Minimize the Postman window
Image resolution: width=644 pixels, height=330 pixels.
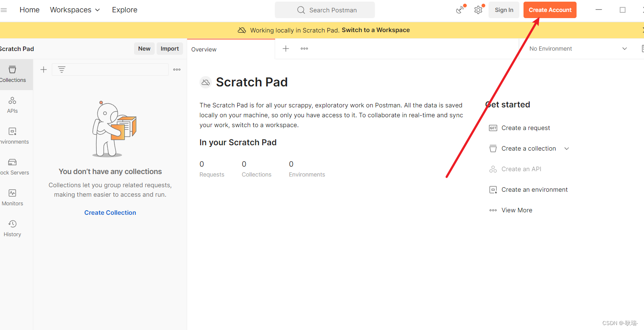tap(599, 10)
